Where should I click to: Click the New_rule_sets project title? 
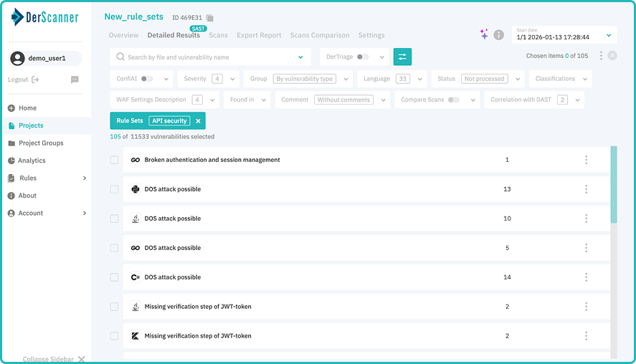(134, 16)
